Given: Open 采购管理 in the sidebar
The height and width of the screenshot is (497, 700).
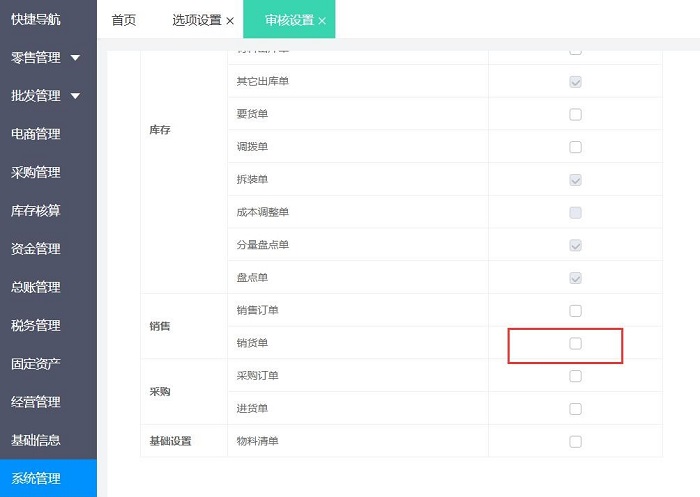Looking at the screenshot, I should point(36,172).
